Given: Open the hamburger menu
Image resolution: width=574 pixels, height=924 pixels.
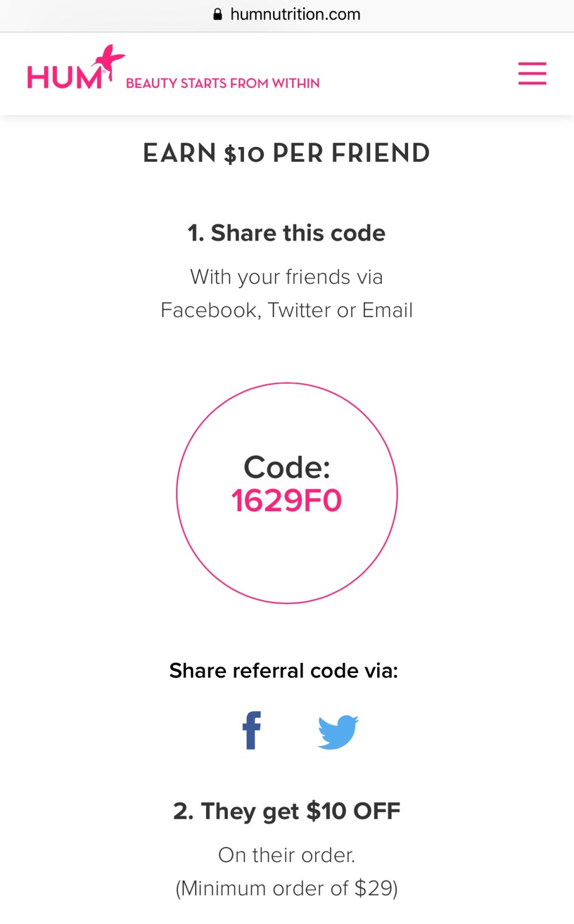Looking at the screenshot, I should click(532, 74).
